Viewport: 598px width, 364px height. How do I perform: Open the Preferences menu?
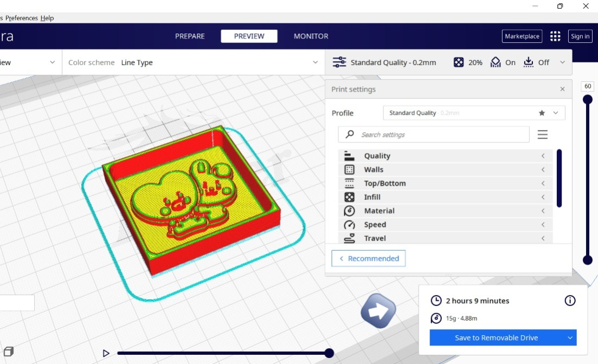(21, 18)
